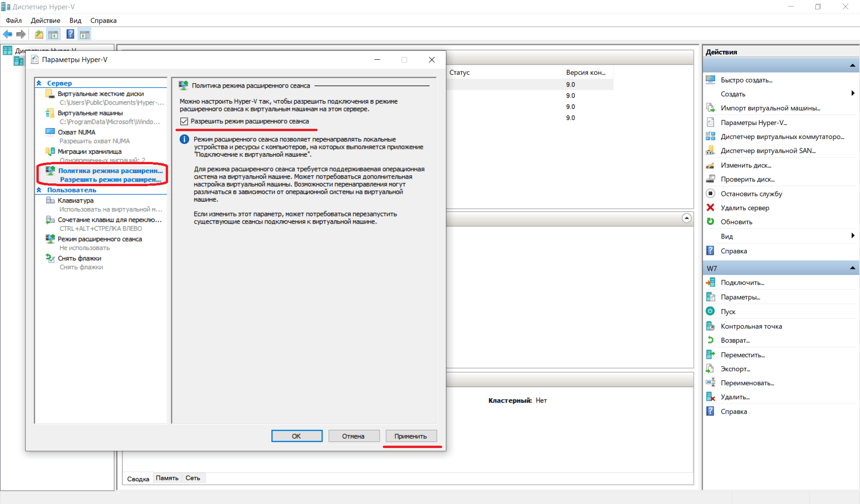Open the 'Справка' menu in menu bar
This screenshot has height=504, width=860.
103,21
